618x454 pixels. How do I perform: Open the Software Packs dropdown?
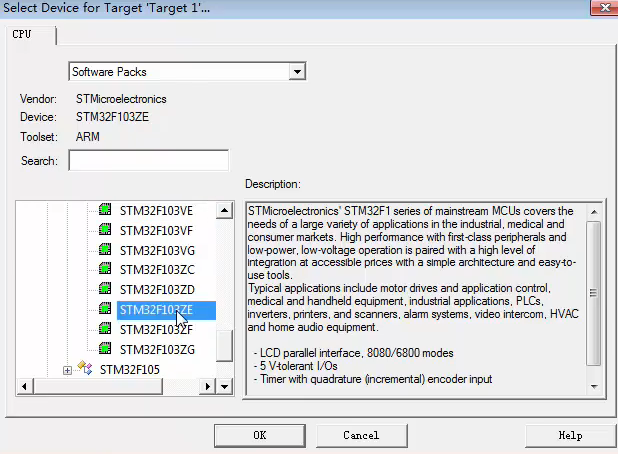click(x=297, y=72)
